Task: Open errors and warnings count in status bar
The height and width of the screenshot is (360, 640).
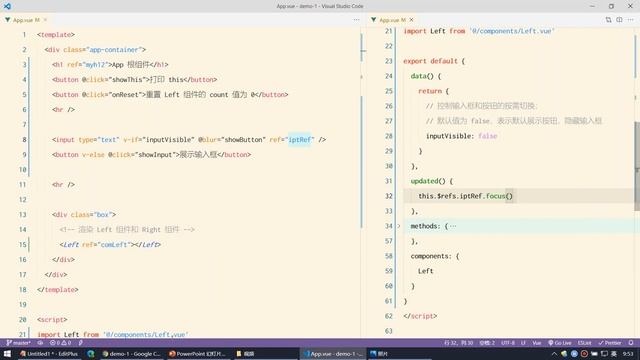Action: [x=60, y=343]
